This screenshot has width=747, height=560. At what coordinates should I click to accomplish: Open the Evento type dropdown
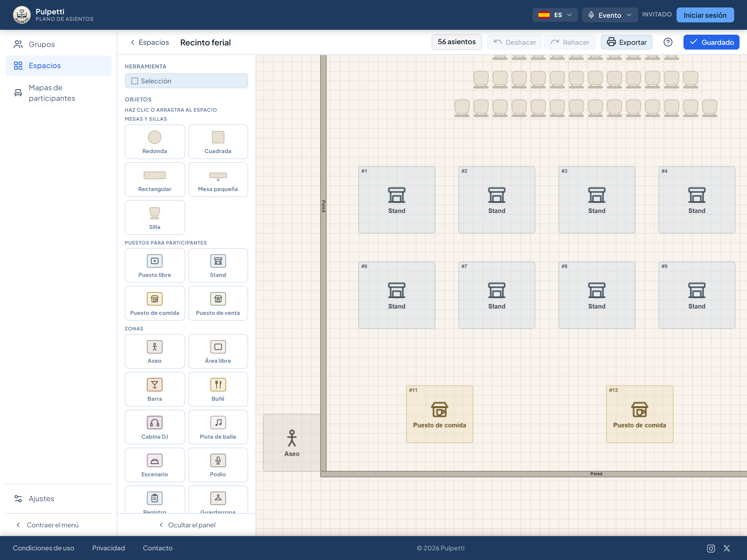tap(609, 15)
